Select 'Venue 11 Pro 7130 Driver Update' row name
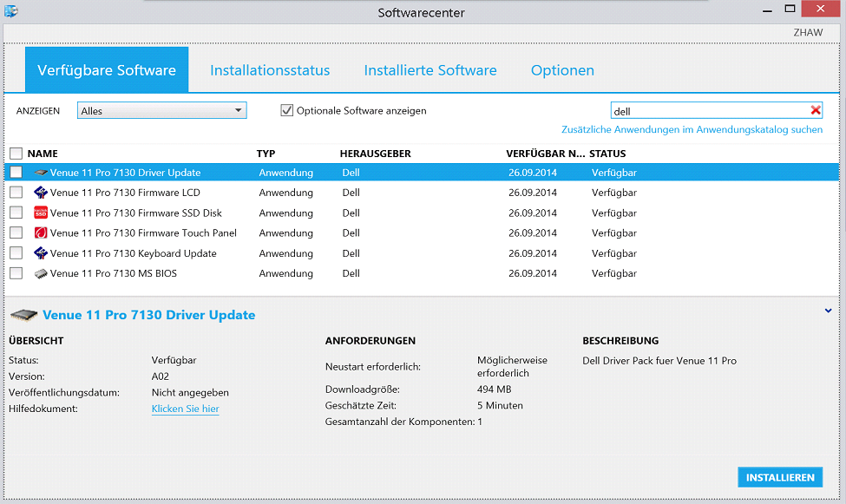The width and height of the screenshot is (846, 504). pyautogui.click(x=125, y=173)
